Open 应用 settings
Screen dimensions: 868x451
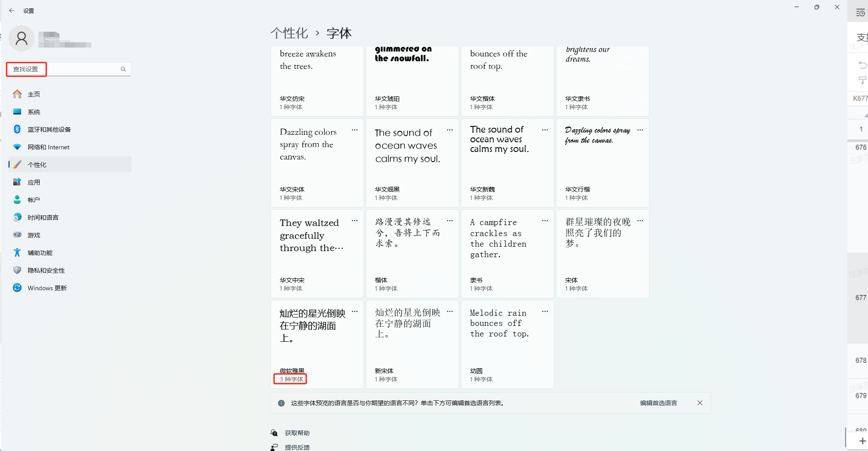point(70,182)
